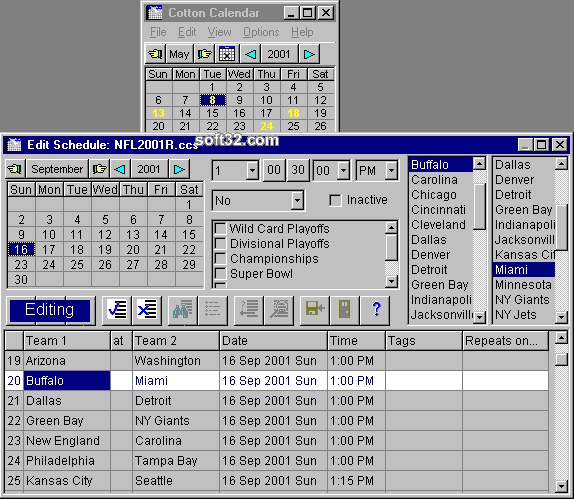Screen dimensions: 574x499
Task: Click the accept edit checkmark list icon
Action: (117, 310)
